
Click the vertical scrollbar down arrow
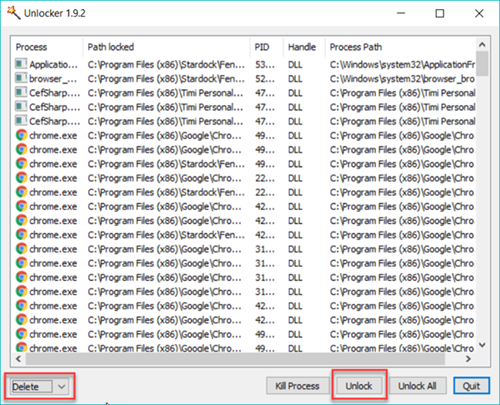pyautogui.click(x=482, y=345)
